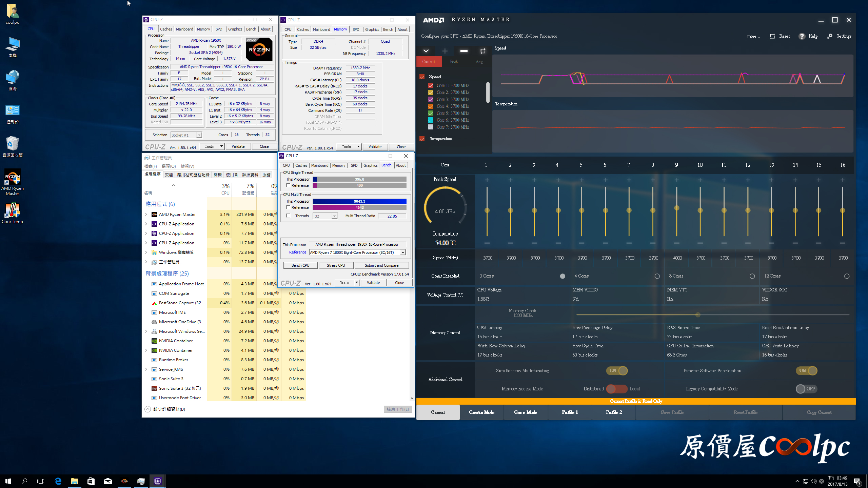The width and height of the screenshot is (868, 488).
Task: Launch Core Temp desktop shortcut
Action: pos(13,213)
